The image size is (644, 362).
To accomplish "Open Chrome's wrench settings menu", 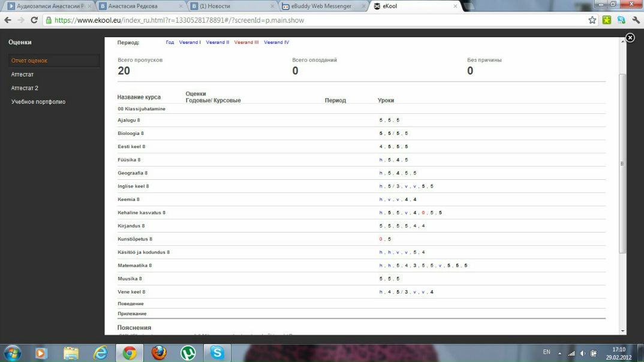I will pyautogui.click(x=636, y=20).
